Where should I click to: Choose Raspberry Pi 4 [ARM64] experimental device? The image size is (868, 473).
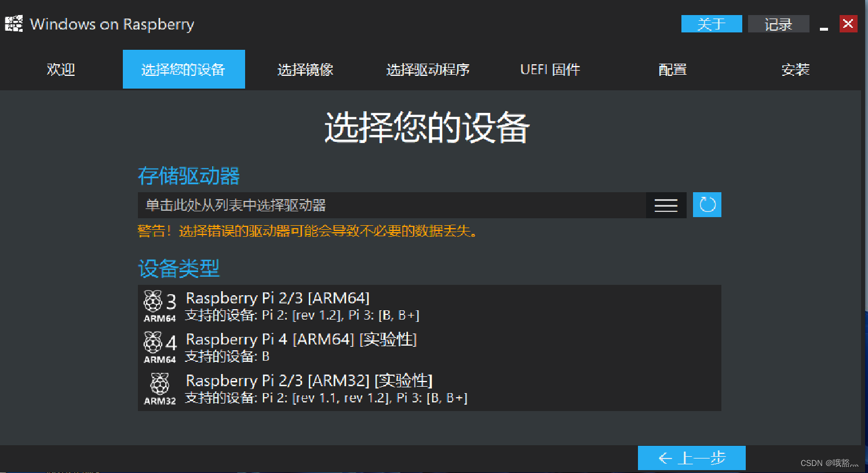(x=429, y=347)
